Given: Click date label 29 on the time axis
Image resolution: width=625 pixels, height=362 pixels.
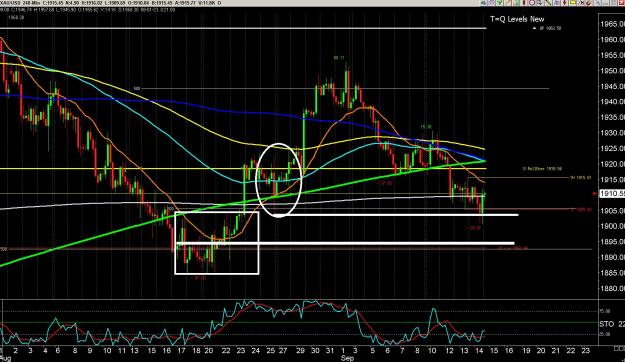Looking at the screenshot, I should (300, 351).
